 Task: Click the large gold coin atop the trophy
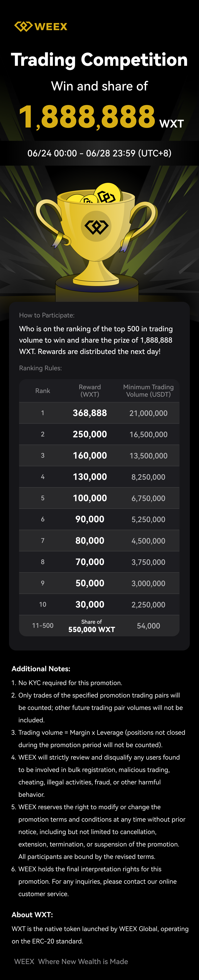point(108,194)
